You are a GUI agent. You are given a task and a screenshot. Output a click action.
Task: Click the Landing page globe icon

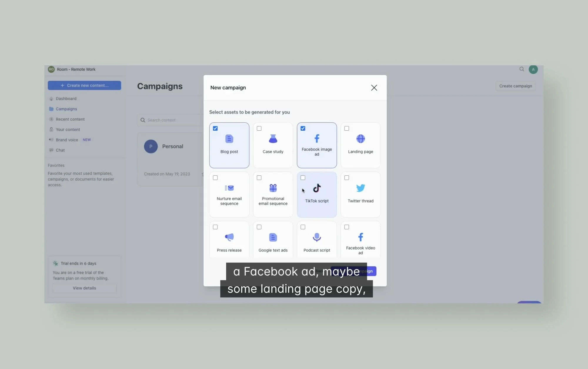360,139
